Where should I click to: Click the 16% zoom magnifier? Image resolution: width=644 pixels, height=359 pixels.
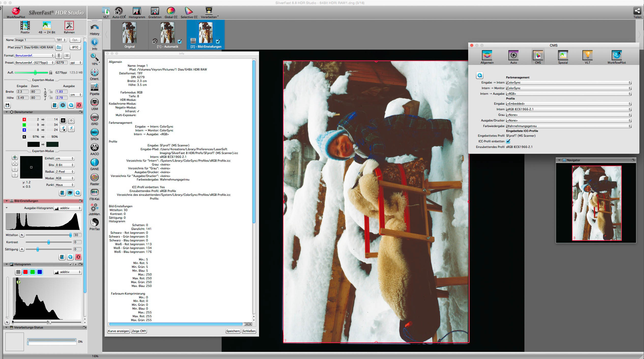95,57
